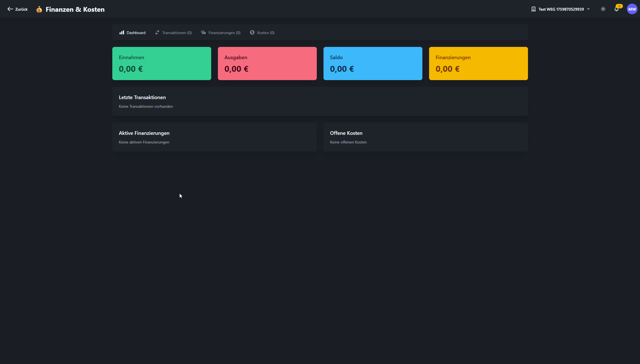640x364 pixels.
Task: Click the Transaktionen swap arrows icon
Action: point(157,33)
